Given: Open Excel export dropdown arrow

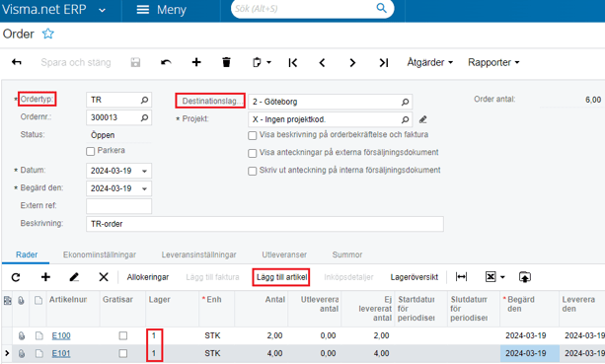Looking at the screenshot, I should [x=502, y=277].
